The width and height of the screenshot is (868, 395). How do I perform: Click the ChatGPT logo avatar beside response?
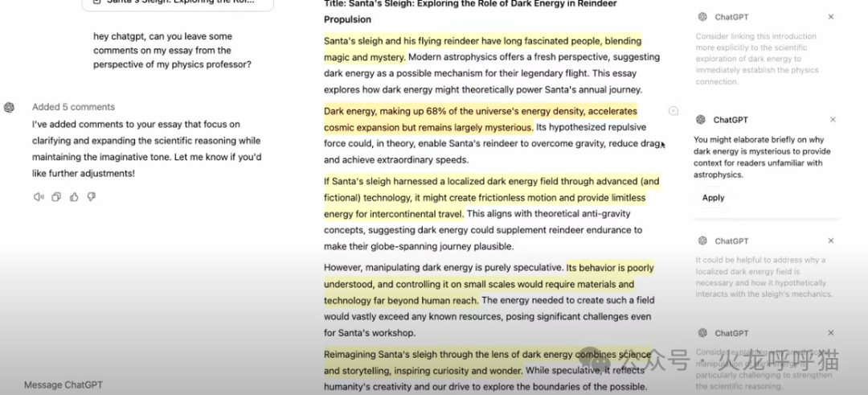[9, 108]
